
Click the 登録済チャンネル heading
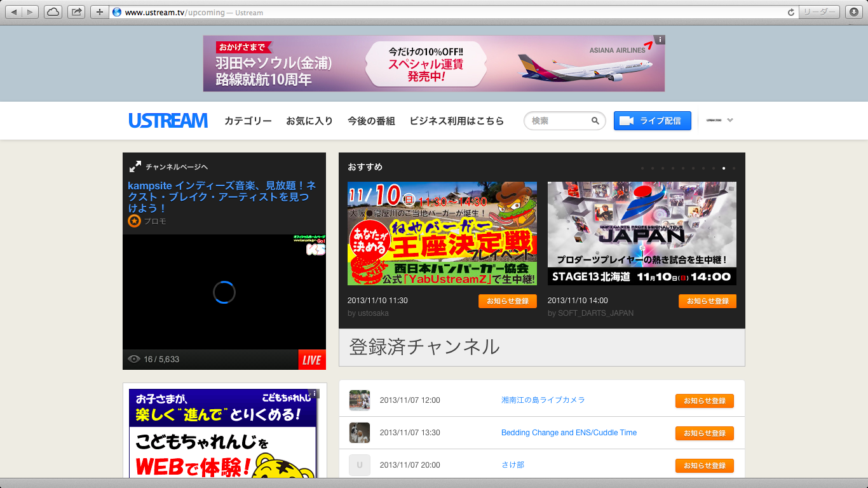pos(424,347)
